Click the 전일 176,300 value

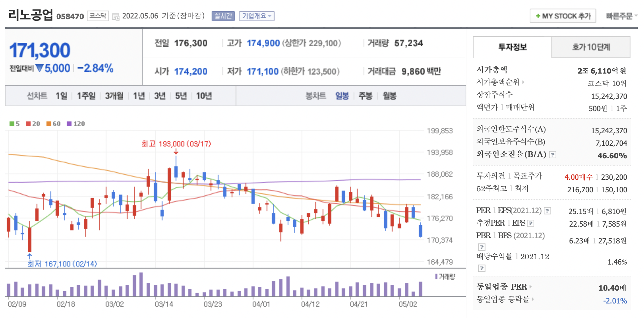coord(191,43)
